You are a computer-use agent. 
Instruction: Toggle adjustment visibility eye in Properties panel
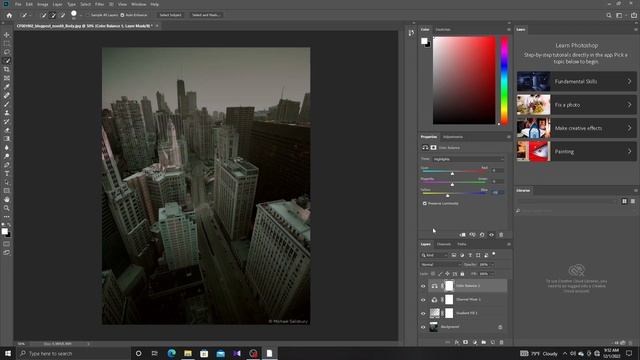coord(491,235)
